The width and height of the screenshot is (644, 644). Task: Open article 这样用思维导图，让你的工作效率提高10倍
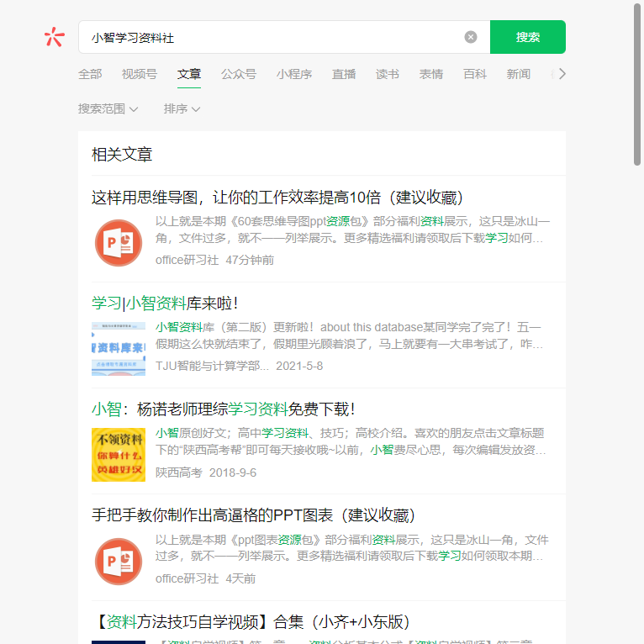coord(277,198)
